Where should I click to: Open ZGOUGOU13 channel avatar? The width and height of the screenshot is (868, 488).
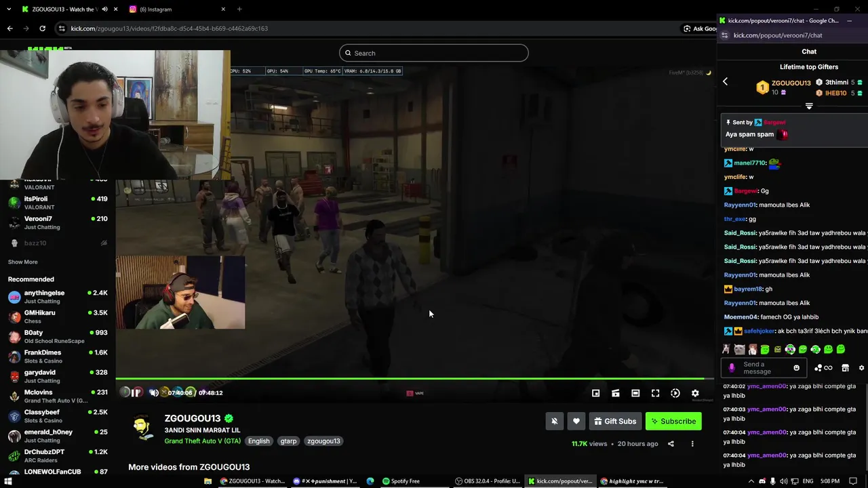point(142,428)
